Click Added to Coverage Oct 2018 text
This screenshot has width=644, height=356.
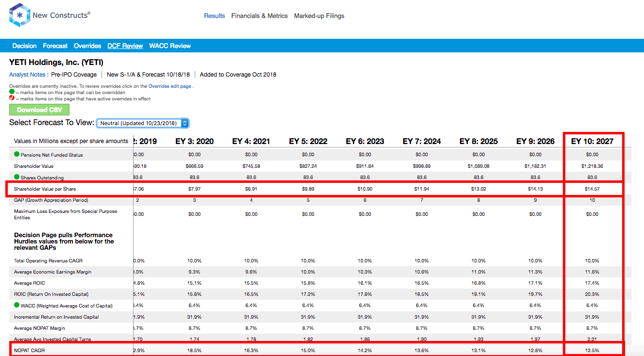[238, 75]
